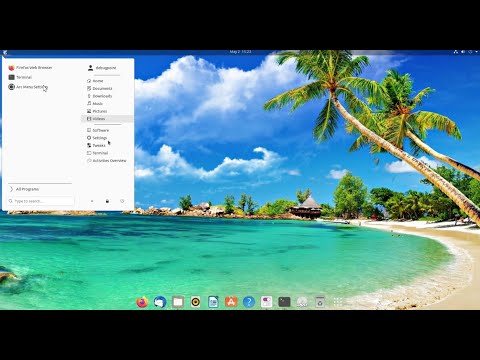Click the lock screen icon in Arc Menu
This screenshot has height=360, width=480.
(x=107, y=201)
